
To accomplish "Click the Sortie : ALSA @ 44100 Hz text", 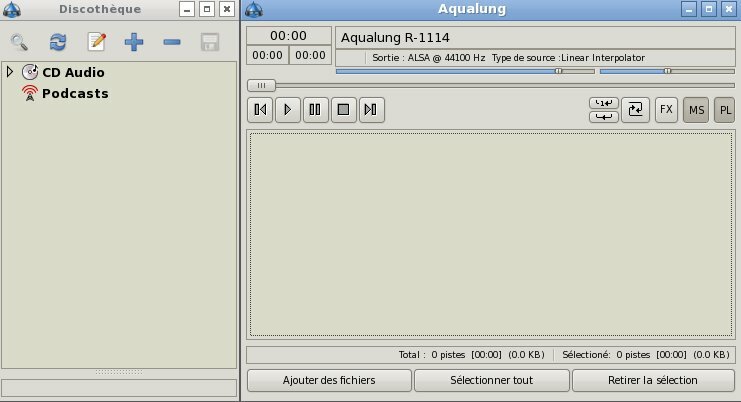I will [429, 58].
